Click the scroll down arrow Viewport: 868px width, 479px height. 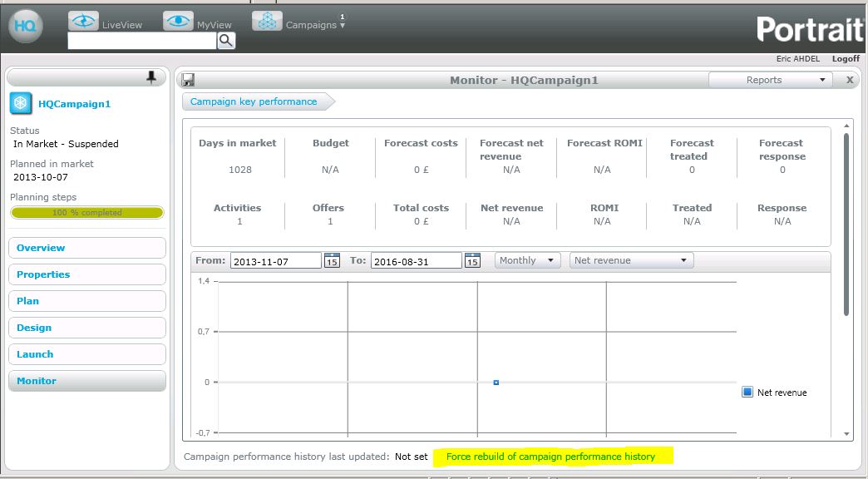coord(846,434)
